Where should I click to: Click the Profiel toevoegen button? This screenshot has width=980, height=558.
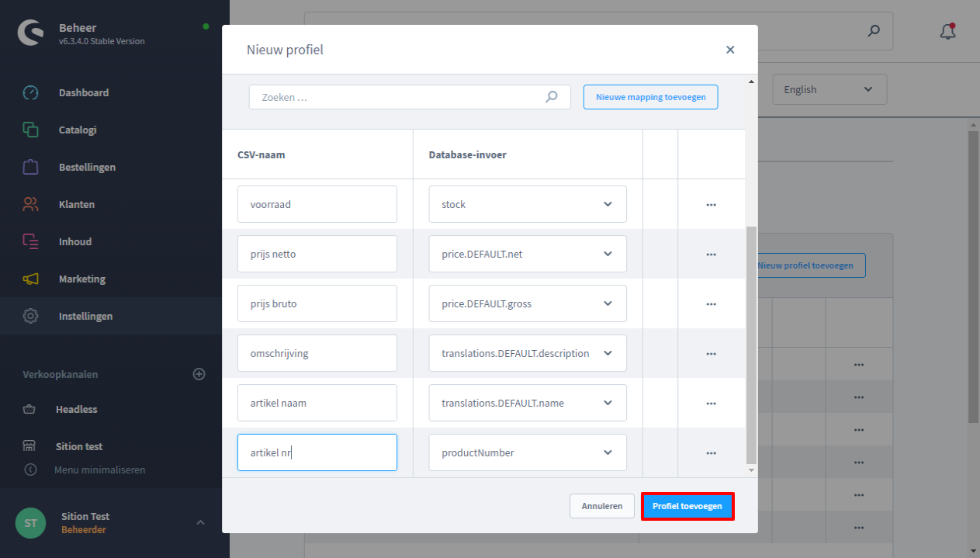click(x=687, y=506)
